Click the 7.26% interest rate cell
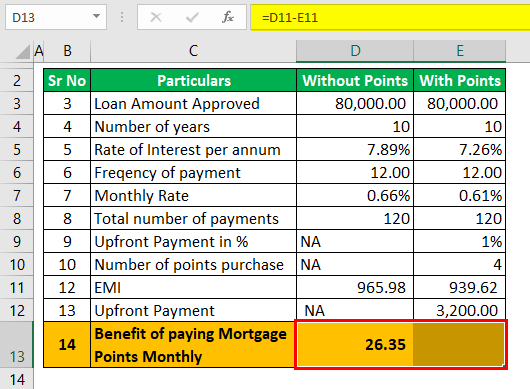This screenshot has width=530, height=389. [x=460, y=149]
